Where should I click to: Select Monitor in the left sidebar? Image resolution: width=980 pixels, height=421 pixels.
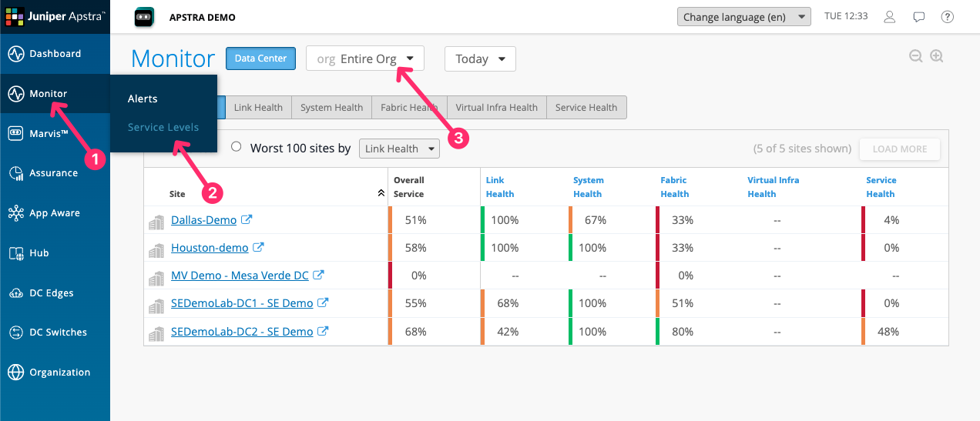pos(55,94)
